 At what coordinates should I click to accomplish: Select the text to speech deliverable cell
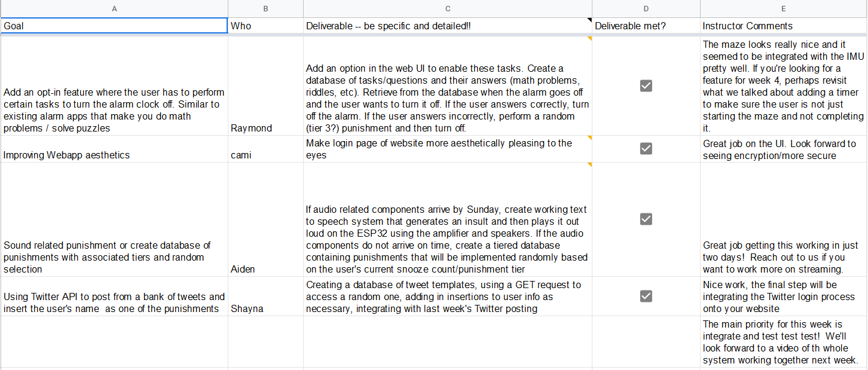point(448,219)
